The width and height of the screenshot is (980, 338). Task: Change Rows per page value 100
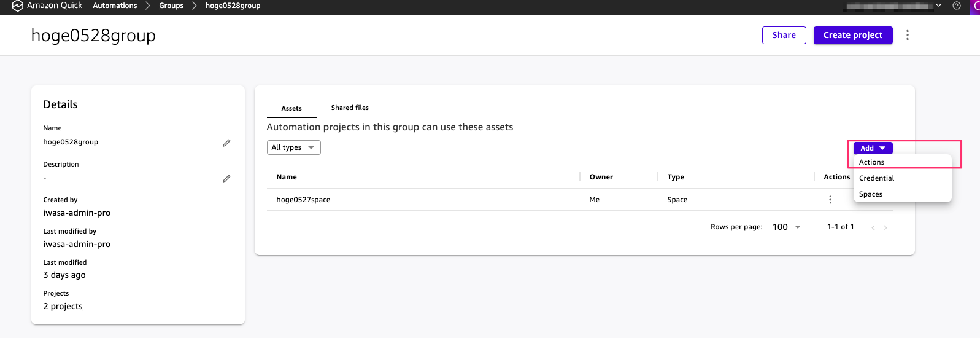point(787,227)
